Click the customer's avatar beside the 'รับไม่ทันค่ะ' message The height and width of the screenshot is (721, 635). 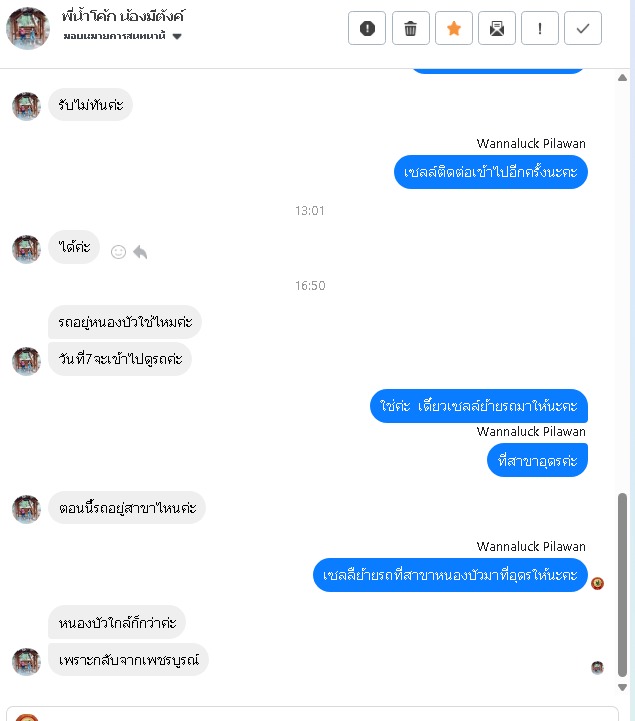[26, 106]
